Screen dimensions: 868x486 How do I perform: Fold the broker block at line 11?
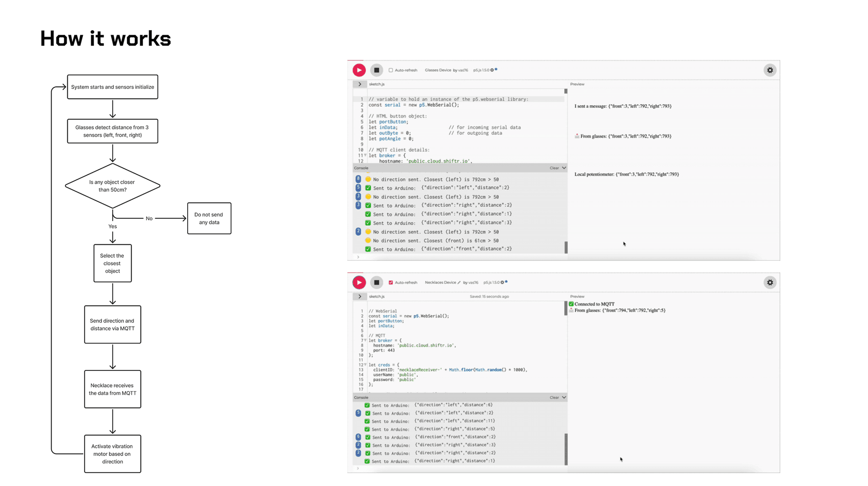coord(365,155)
